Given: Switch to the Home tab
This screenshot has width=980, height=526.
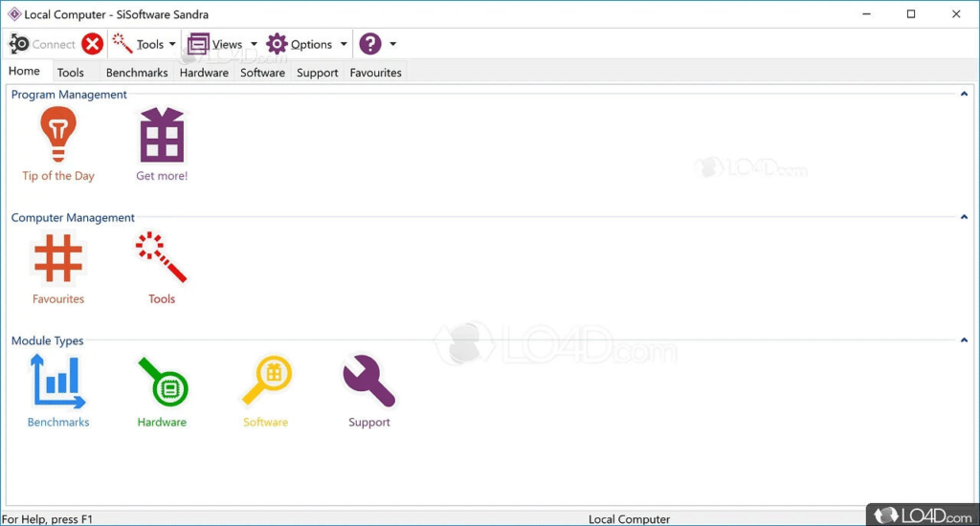Looking at the screenshot, I should pyautogui.click(x=24, y=71).
